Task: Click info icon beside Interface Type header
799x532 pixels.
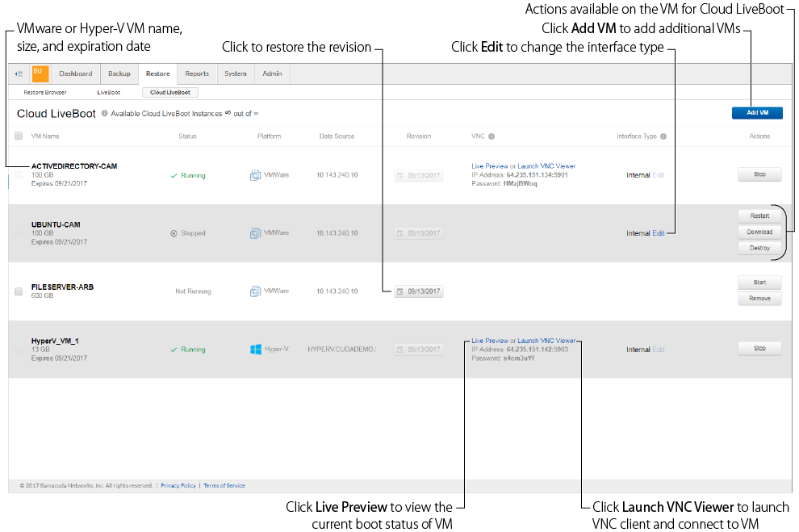Action: 663,136
